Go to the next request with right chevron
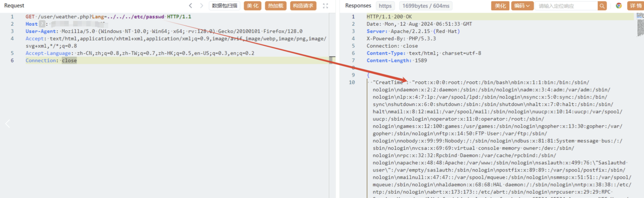The width and height of the screenshot is (644, 198). [201, 6]
